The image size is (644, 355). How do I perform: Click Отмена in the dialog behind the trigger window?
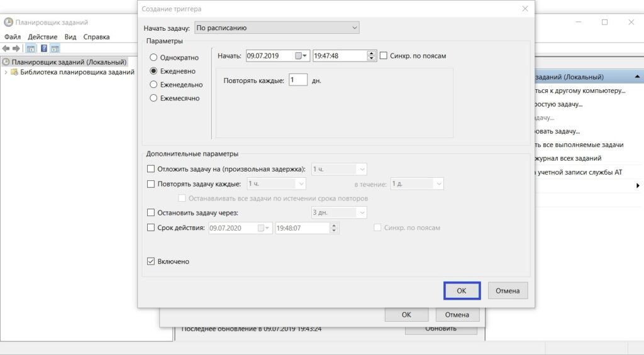(457, 314)
